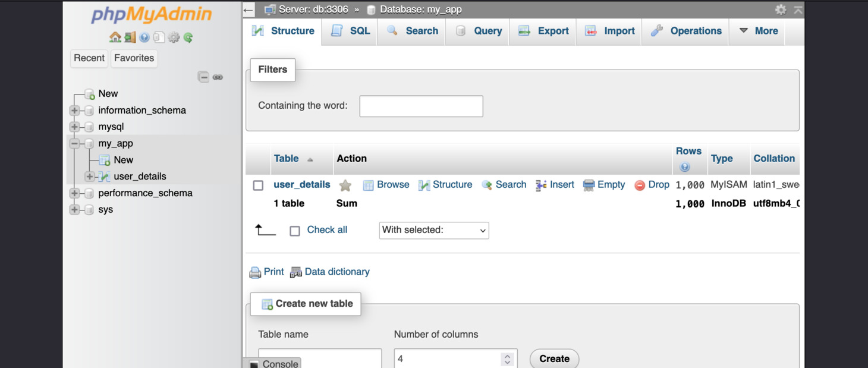Open the Export tab
The width and height of the screenshot is (868, 368).
pos(543,31)
